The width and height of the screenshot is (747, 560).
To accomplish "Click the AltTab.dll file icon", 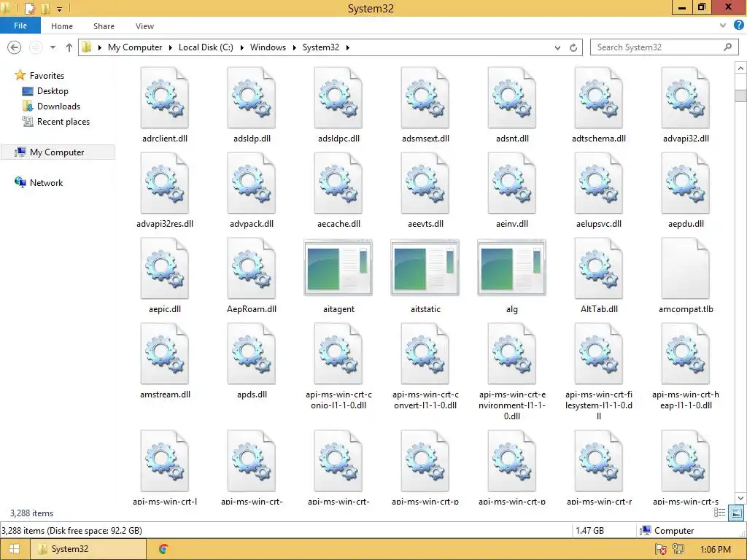I will [598, 268].
